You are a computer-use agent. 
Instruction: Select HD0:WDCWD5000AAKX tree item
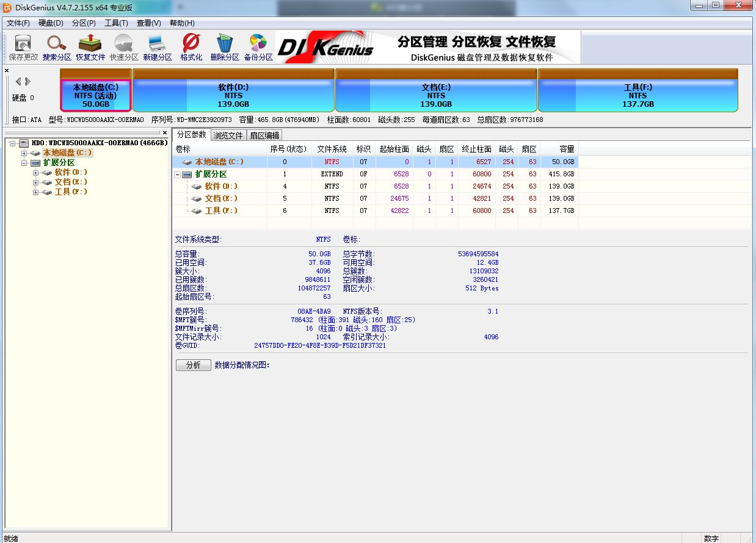100,143
